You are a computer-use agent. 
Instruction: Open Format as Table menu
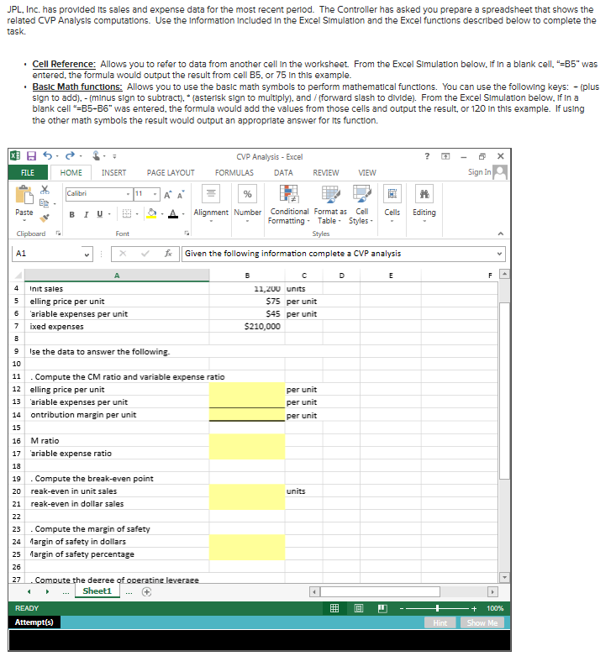(330, 204)
